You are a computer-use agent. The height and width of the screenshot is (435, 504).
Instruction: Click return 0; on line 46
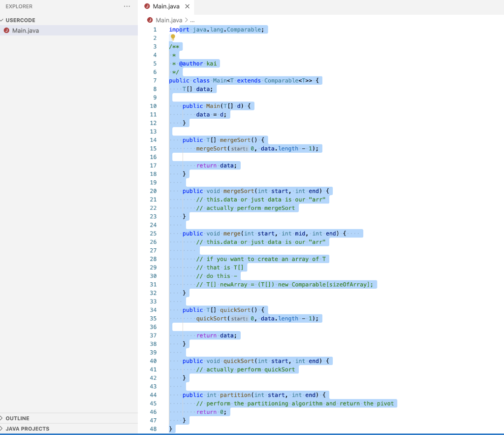212,412
